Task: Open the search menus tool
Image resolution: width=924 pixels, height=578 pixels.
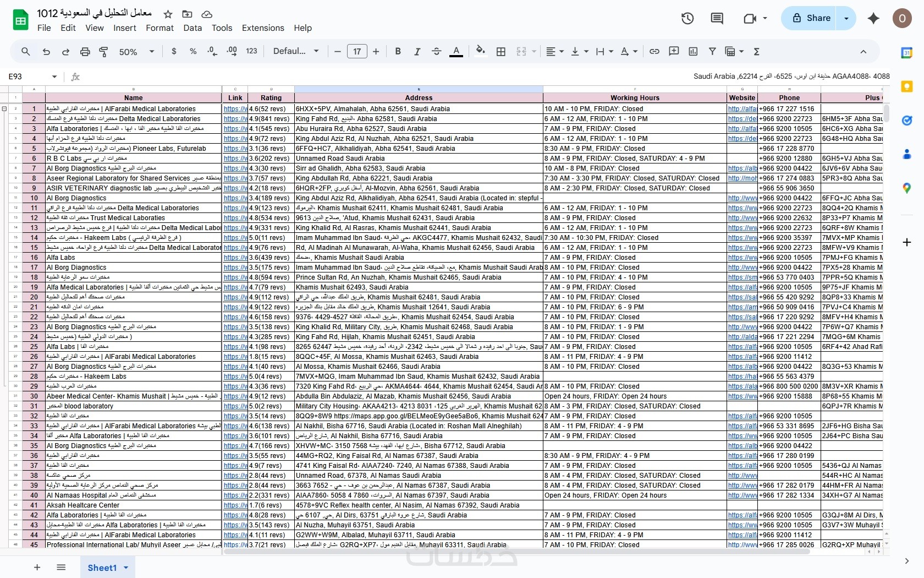Action: [x=26, y=51]
